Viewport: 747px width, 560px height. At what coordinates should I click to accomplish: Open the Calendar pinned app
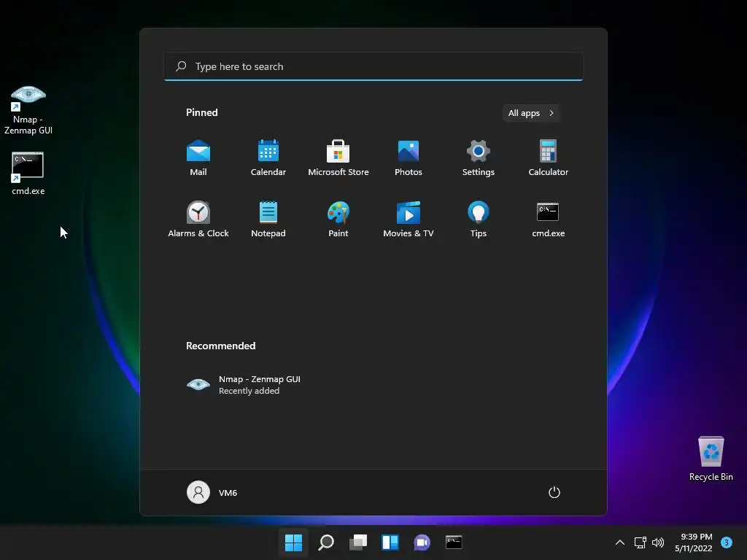click(x=268, y=157)
